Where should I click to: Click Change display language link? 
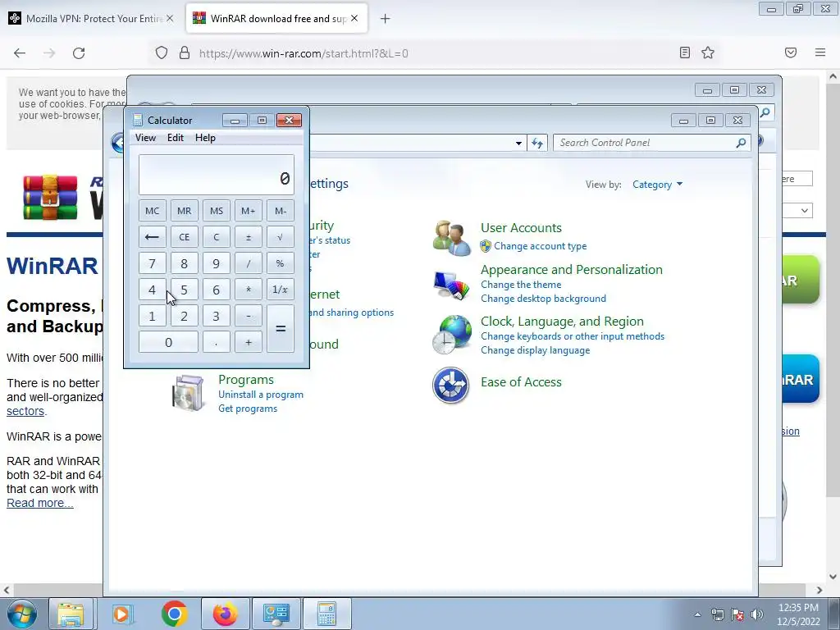[535, 350]
